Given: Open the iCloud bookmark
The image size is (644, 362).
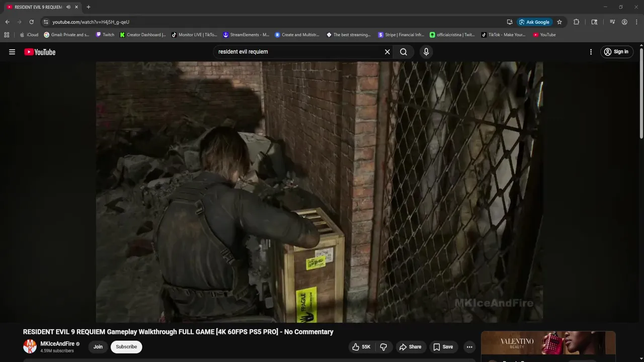Looking at the screenshot, I should pyautogui.click(x=29, y=35).
